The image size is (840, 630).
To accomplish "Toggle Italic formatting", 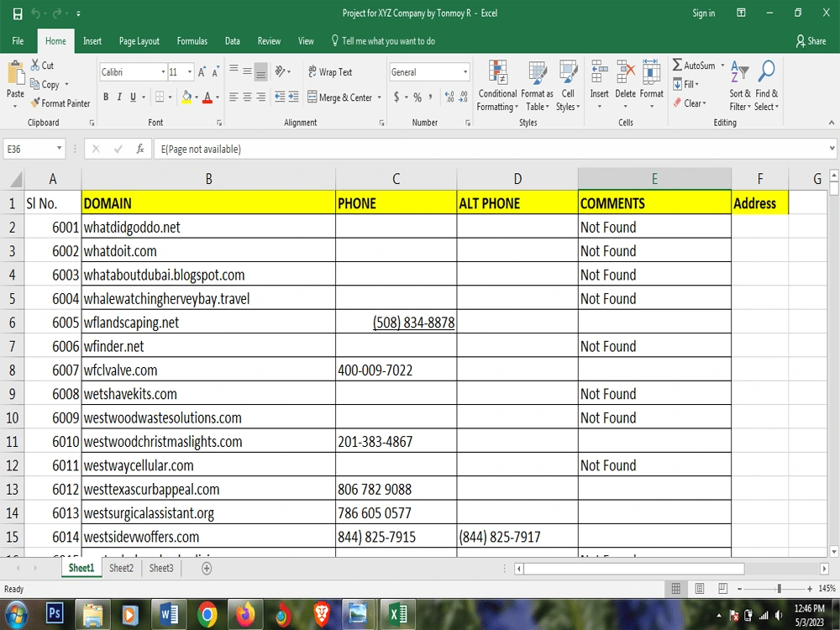I will coord(119,97).
